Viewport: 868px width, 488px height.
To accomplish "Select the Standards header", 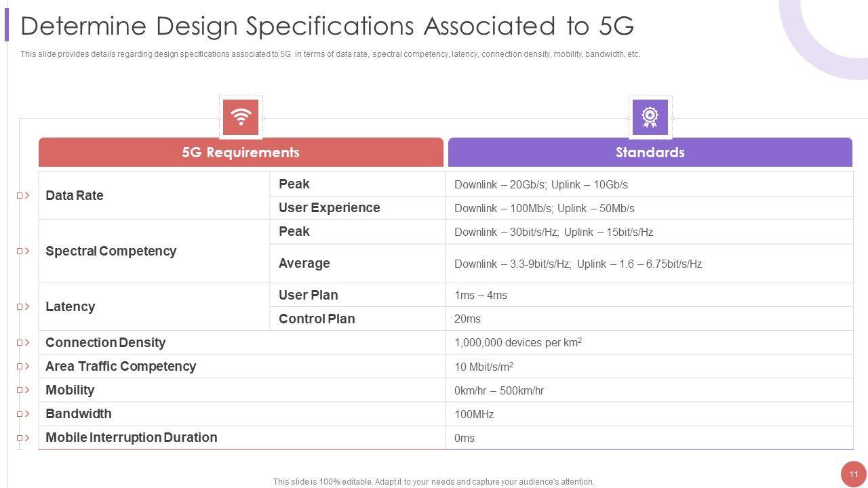I will (x=650, y=152).
